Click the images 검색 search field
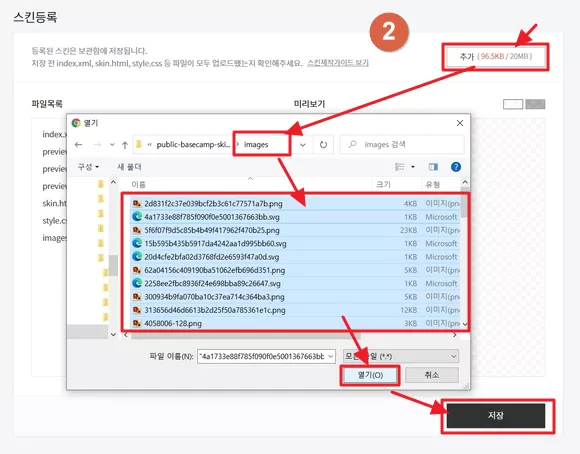This screenshot has height=454, width=580. click(x=402, y=145)
